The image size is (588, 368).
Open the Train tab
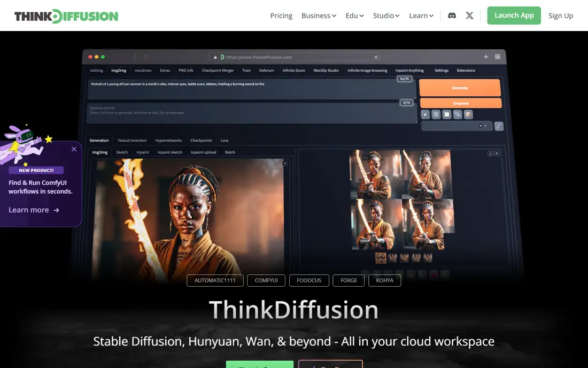(246, 70)
